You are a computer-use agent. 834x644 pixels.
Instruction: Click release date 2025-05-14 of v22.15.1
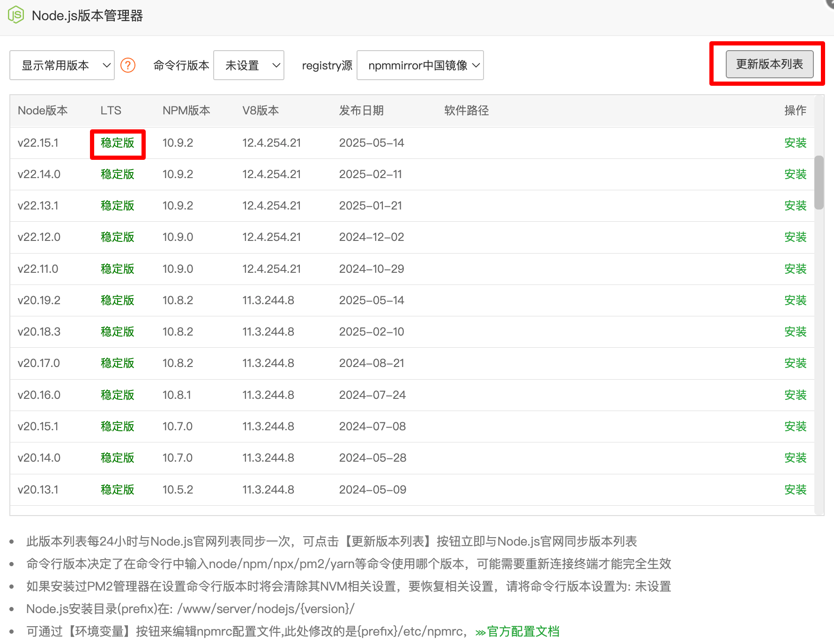coord(372,143)
